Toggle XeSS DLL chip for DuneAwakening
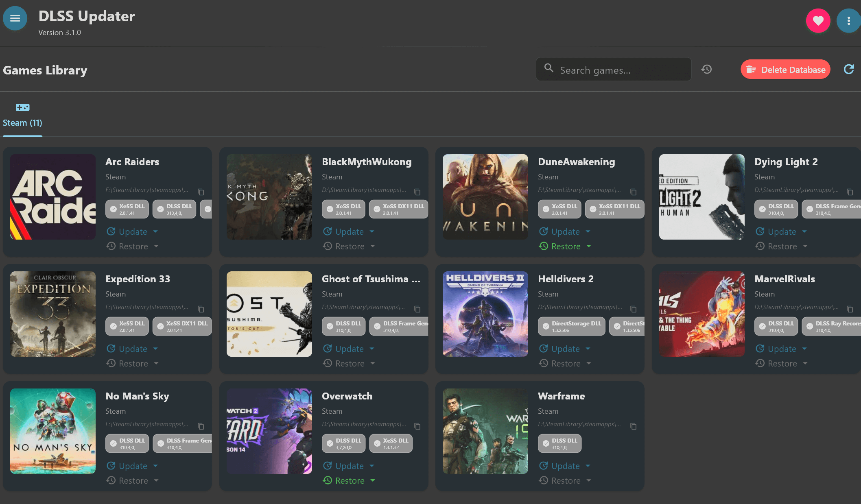Image resolution: width=861 pixels, height=504 pixels. [559, 209]
